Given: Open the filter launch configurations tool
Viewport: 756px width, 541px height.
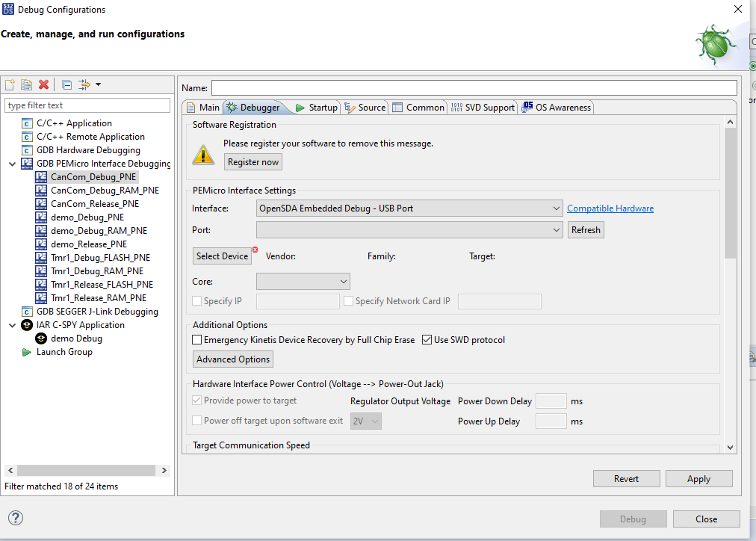Looking at the screenshot, I should pos(82,84).
